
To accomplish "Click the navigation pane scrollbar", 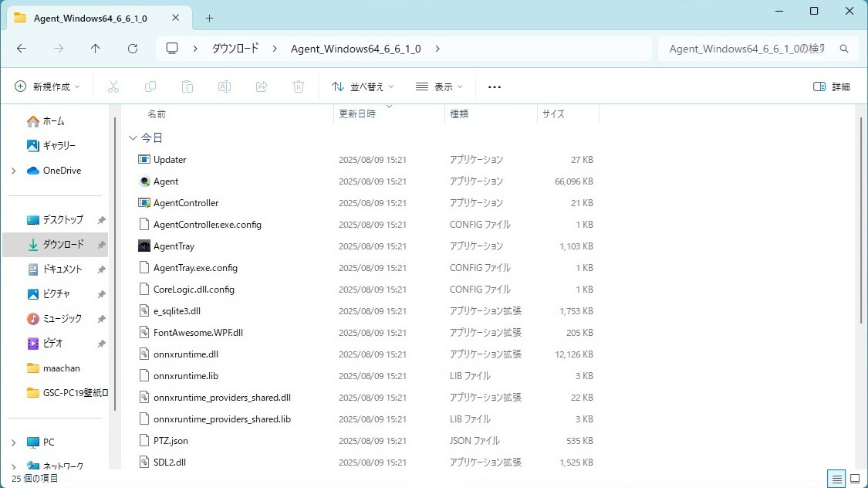I will point(115,264).
